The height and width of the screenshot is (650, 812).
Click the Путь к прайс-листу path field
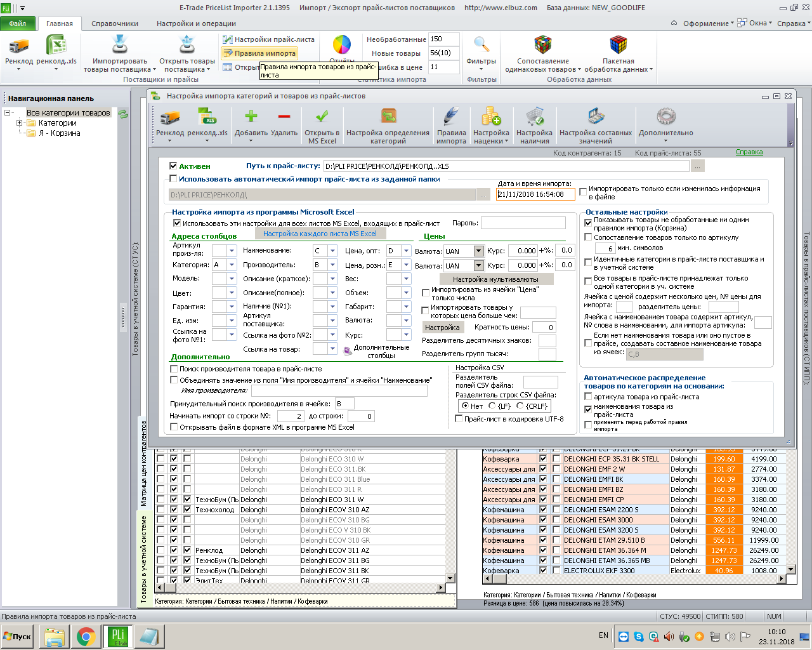[x=506, y=166]
